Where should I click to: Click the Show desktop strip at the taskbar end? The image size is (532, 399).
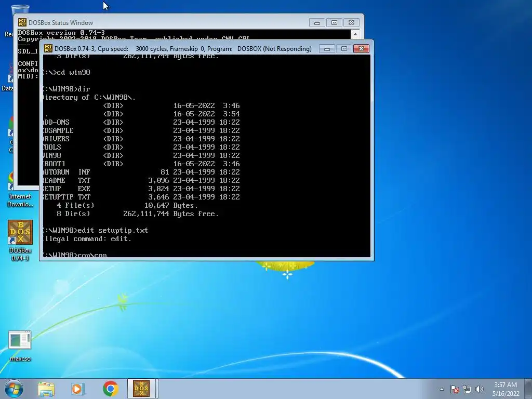[x=529, y=389]
